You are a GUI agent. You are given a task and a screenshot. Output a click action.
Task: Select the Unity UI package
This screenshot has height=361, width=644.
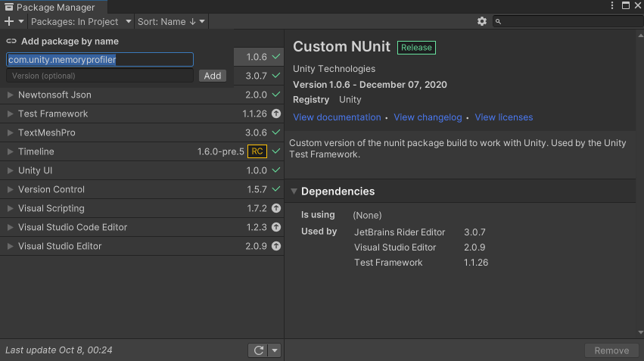(x=142, y=170)
